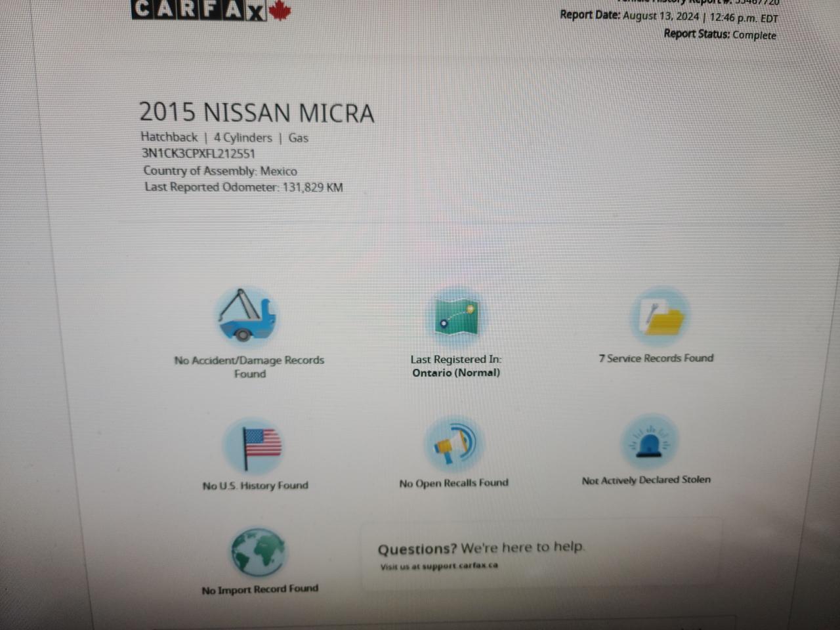
Task: Click the megaphone recalls icon
Action: [x=453, y=444]
